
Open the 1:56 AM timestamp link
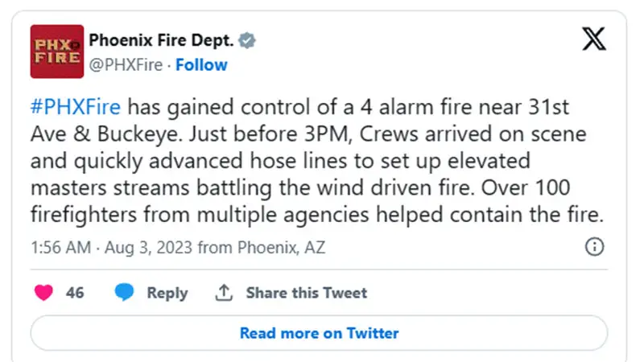(x=60, y=248)
